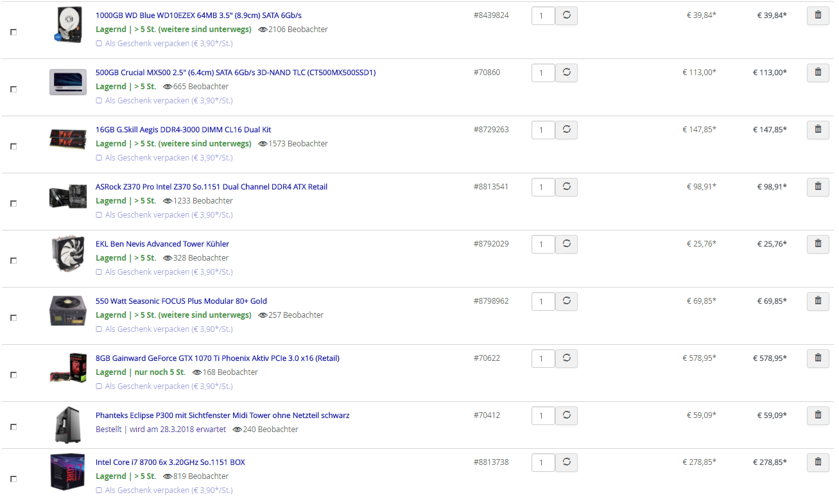The width and height of the screenshot is (839, 504).
Task: Refresh quantity for WD Blue drive
Action: click(x=566, y=15)
